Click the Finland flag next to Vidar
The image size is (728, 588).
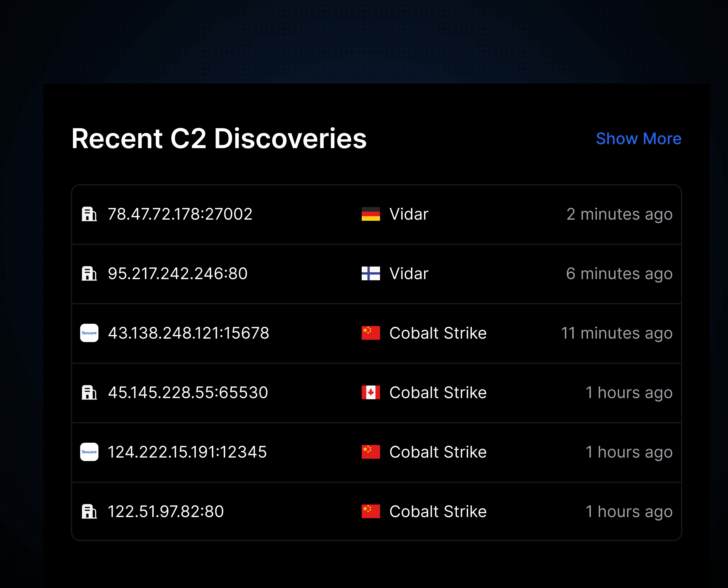pyautogui.click(x=371, y=273)
